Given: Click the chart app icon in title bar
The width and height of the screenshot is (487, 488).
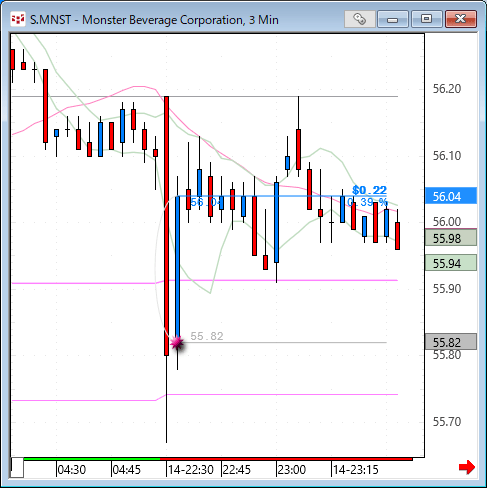Looking at the screenshot, I should [x=18, y=19].
